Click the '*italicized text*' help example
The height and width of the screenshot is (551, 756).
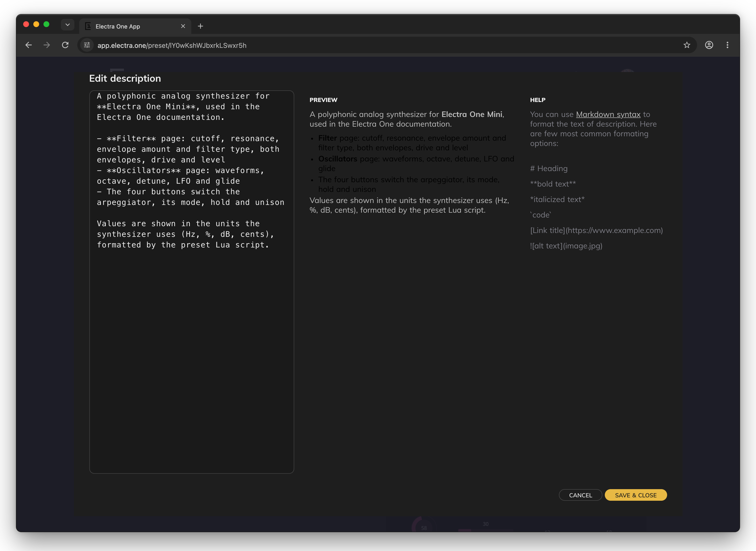(x=557, y=199)
